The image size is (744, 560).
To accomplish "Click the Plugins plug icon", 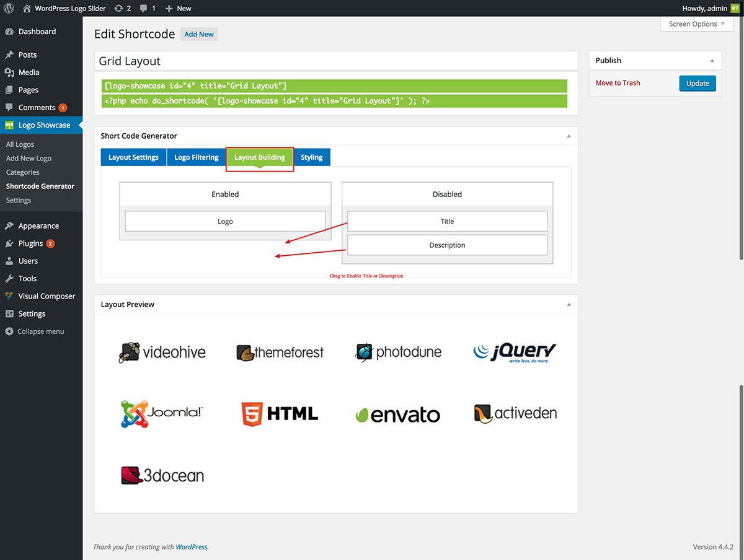I will (9, 243).
